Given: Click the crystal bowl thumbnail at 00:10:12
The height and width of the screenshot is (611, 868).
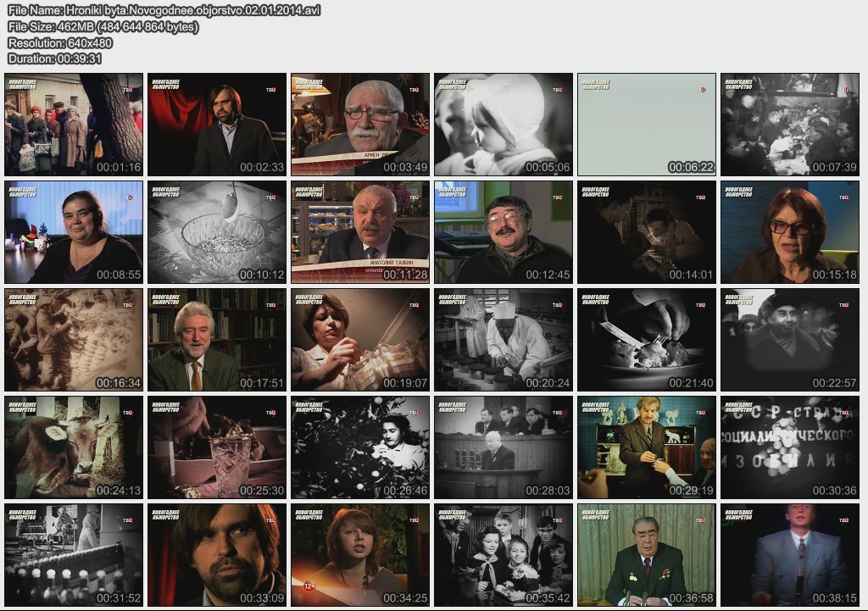Looking at the screenshot, I should 217,232.
